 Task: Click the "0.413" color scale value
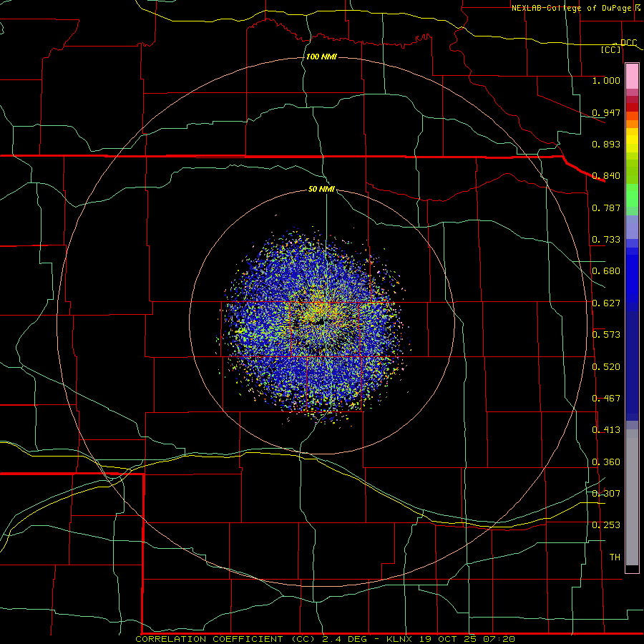click(606, 430)
